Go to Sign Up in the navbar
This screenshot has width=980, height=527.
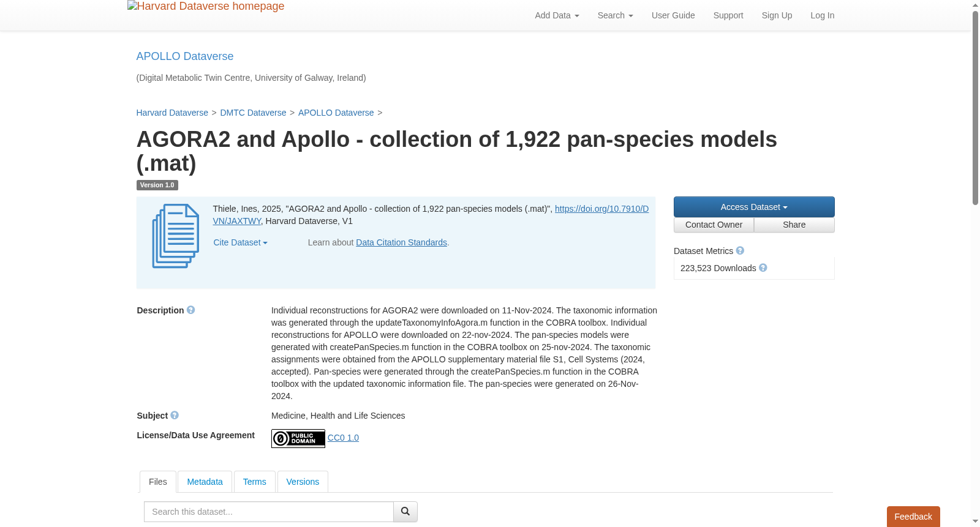click(777, 15)
